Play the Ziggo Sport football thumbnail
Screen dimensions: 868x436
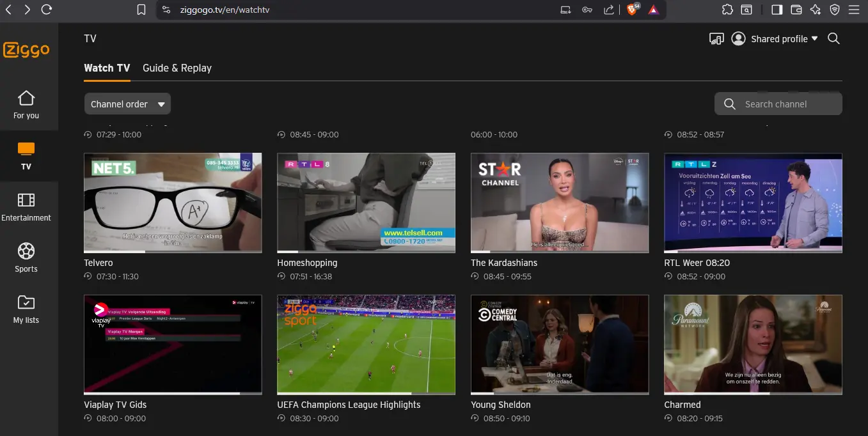pos(366,345)
